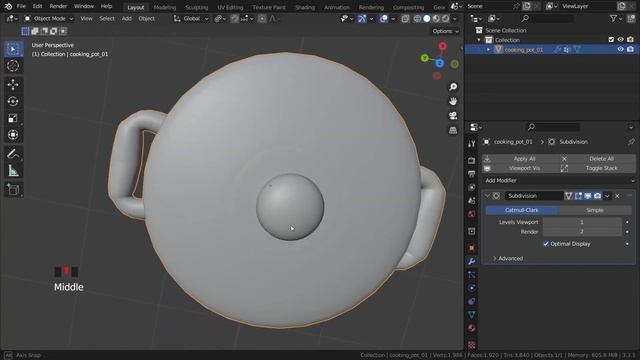
Task: Select the Select Box tool
Action: 13,49
